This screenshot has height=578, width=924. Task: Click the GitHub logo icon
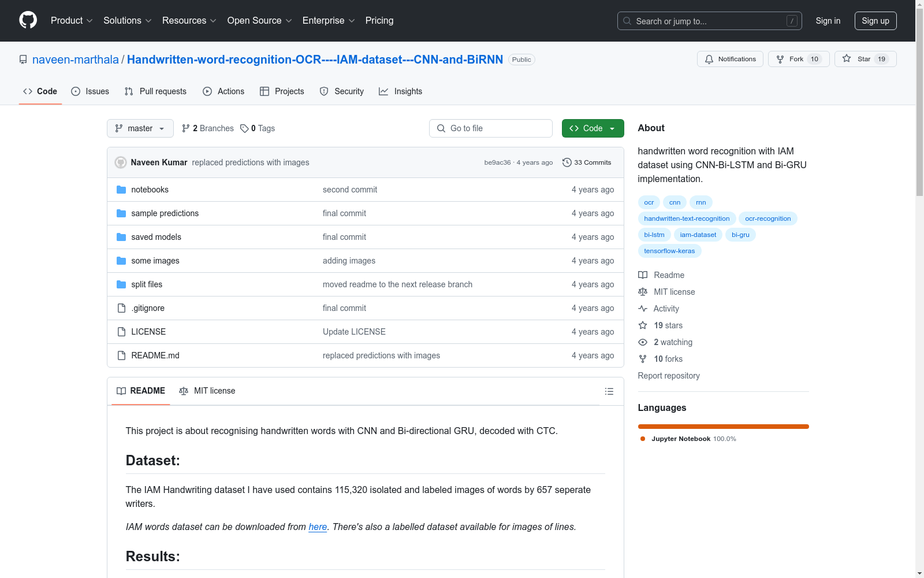[x=28, y=20]
